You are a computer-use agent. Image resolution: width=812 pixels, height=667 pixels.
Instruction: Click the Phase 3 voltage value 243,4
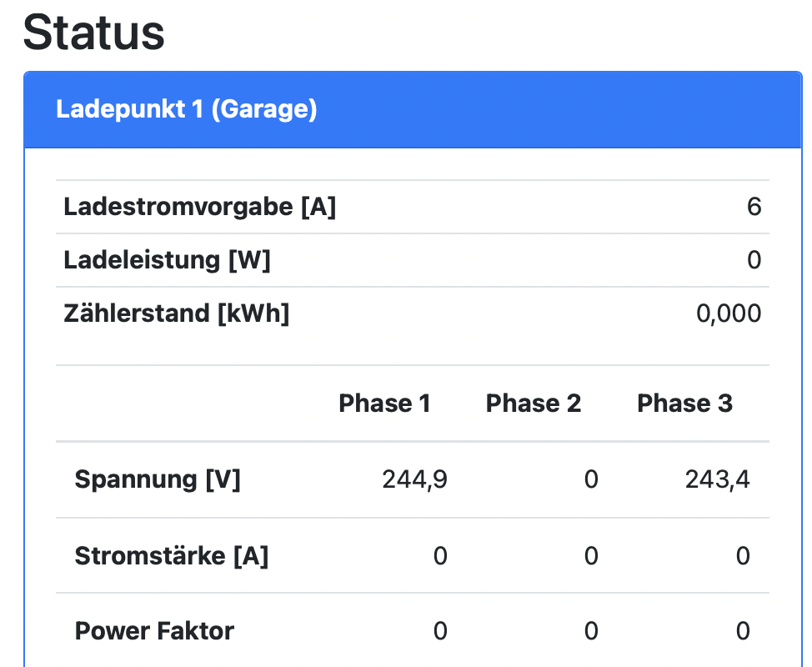tap(717, 479)
